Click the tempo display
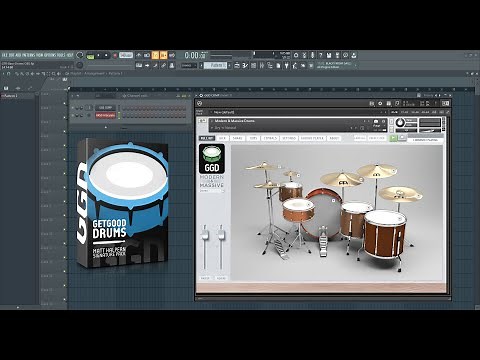 pos(126,55)
